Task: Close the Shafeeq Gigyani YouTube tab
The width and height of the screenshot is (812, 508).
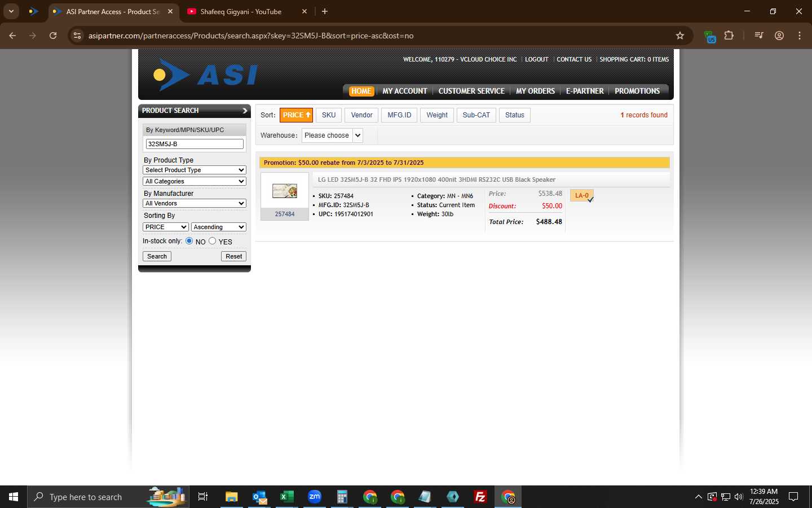Action: [304, 11]
